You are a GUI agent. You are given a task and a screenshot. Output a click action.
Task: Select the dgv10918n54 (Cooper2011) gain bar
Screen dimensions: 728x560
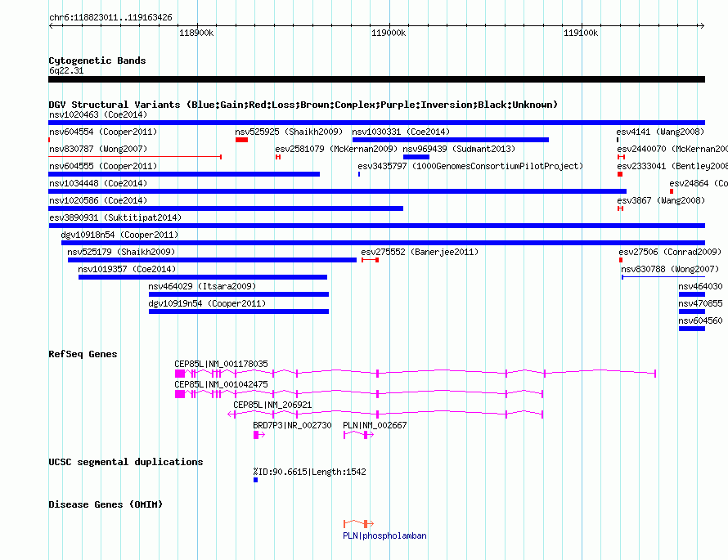pos(383,243)
